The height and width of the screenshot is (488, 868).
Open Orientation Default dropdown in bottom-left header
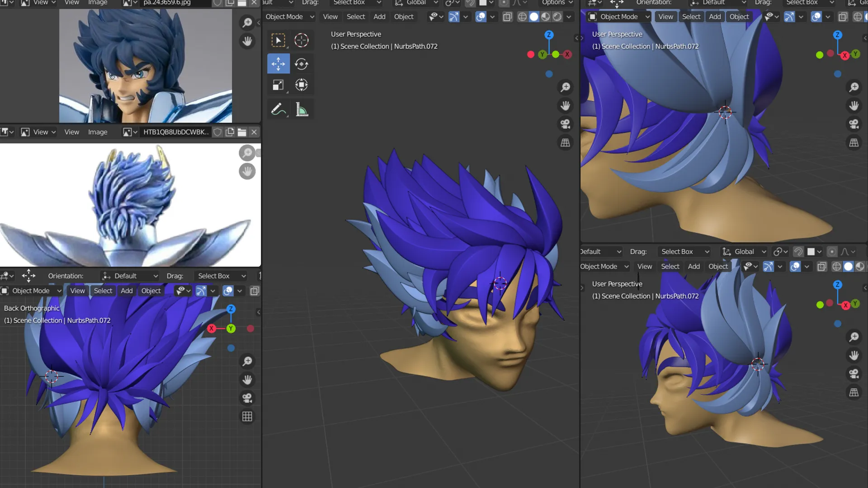pos(130,276)
